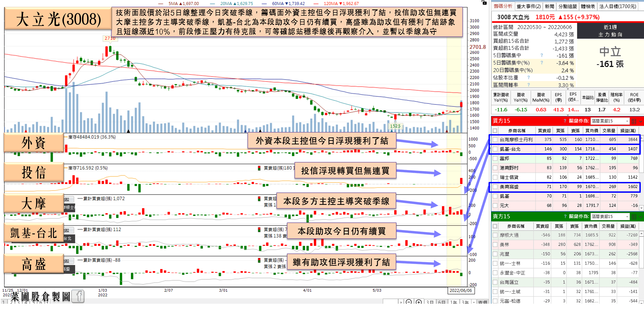Image resolution: width=644 pixels, height=311 pixels.
Task: Open the 法人目標(1700元) tab
Action: click(x=618, y=6)
